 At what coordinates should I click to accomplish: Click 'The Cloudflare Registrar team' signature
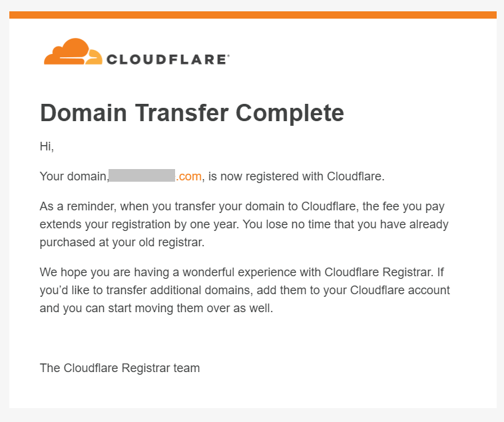tap(120, 368)
